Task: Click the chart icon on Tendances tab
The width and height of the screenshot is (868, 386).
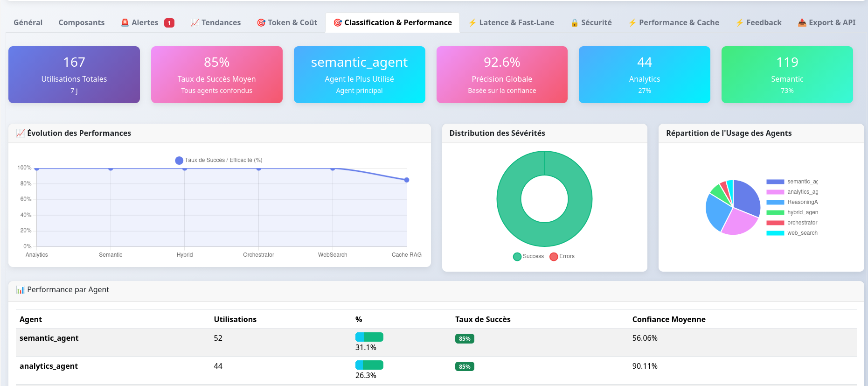Action: click(x=194, y=22)
